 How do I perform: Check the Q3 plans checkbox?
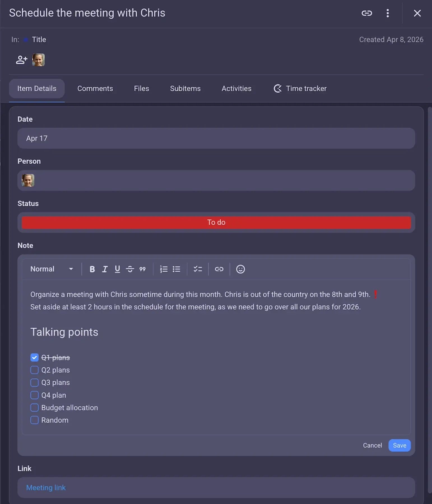34,382
